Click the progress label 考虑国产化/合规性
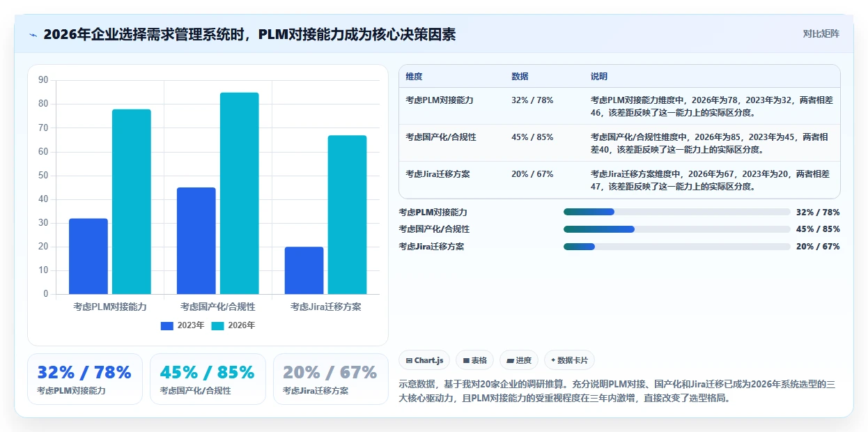The width and height of the screenshot is (868, 432). coord(434,229)
